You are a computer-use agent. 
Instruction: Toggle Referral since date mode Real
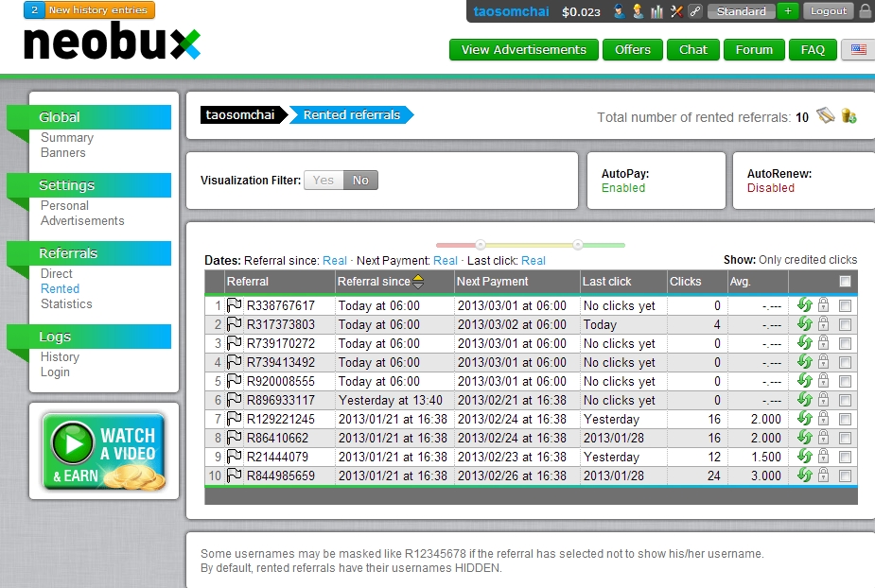335,261
